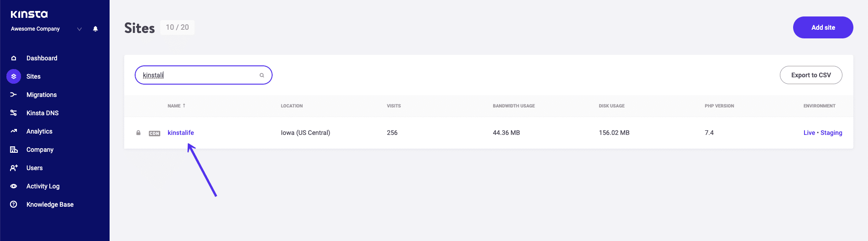Screen dimensions: 868x241
Task: Click the Migrations arrow icon
Action: (x=14, y=95)
